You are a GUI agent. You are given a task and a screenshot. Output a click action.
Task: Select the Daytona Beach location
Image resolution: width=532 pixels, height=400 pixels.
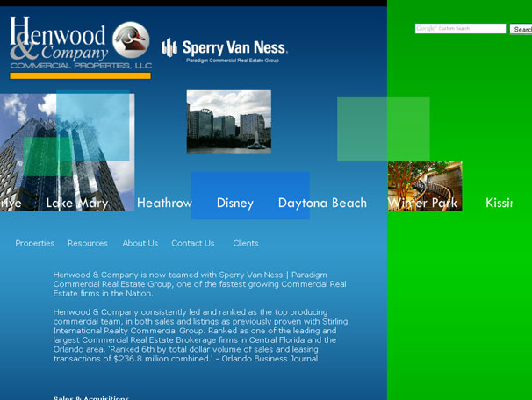click(x=323, y=203)
